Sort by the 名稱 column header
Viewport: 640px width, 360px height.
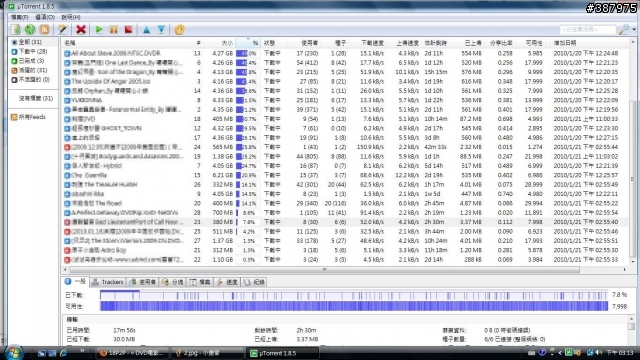coord(124,43)
